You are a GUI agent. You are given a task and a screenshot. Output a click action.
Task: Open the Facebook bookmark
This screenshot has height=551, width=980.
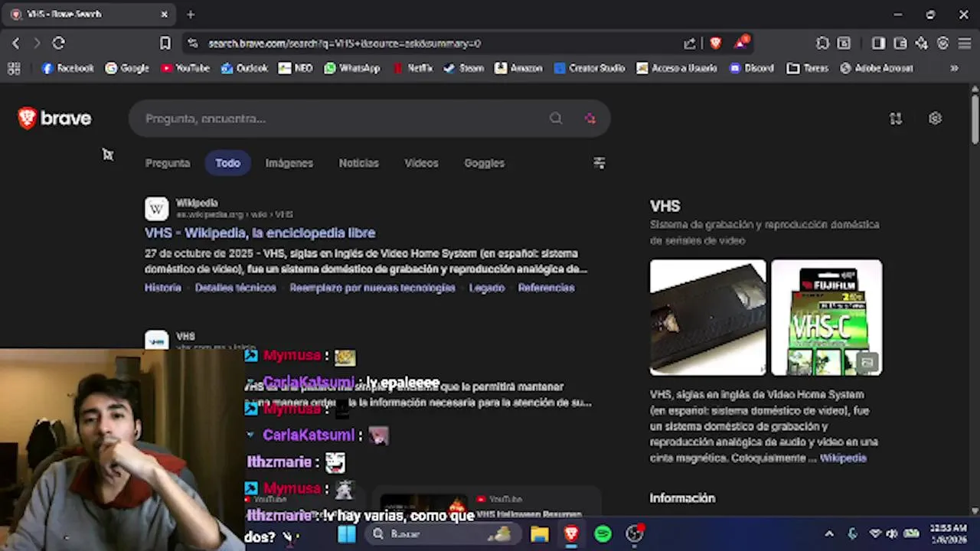click(67, 68)
